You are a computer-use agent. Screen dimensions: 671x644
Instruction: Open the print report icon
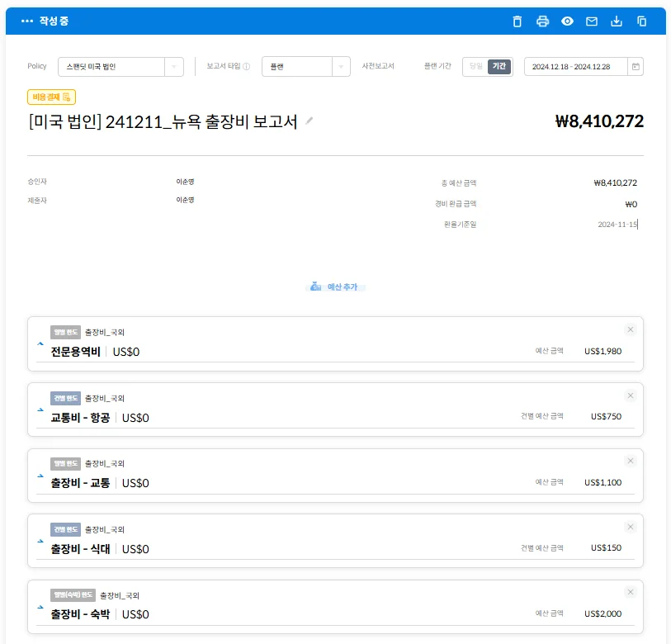click(541, 21)
